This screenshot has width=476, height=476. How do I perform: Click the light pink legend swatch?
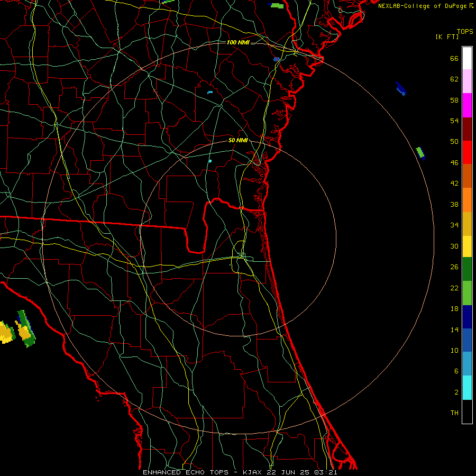click(x=467, y=81)
